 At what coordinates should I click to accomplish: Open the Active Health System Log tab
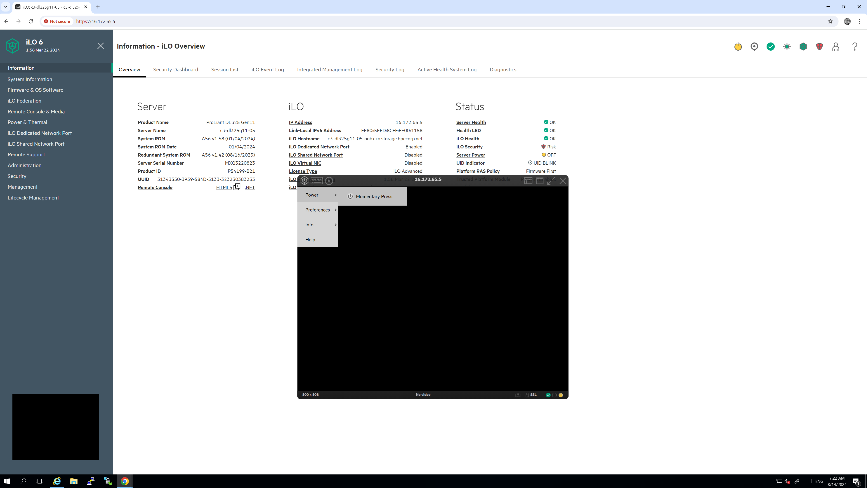point(447,70)
